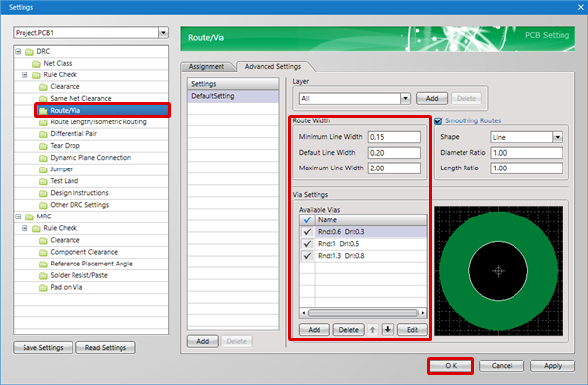Select Component Clearance item

pos(83,252)
